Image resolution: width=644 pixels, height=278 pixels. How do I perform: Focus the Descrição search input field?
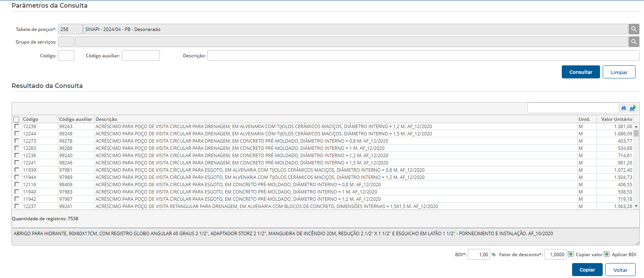(423, 56)
